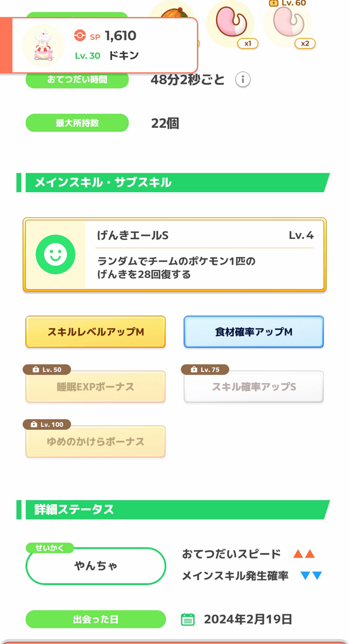
Task: Tap the info icon beside おてつだい時間
Action: [x=243, y=80]
